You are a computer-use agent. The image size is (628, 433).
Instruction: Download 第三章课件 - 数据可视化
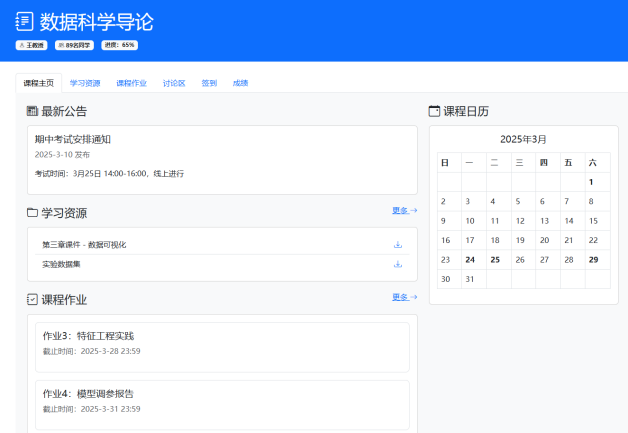pyautogui.click(x=398, y=244)
